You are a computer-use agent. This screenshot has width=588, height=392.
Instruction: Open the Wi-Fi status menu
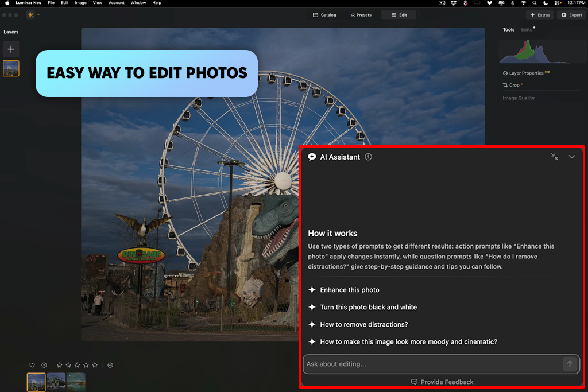(x=524, y=3)
